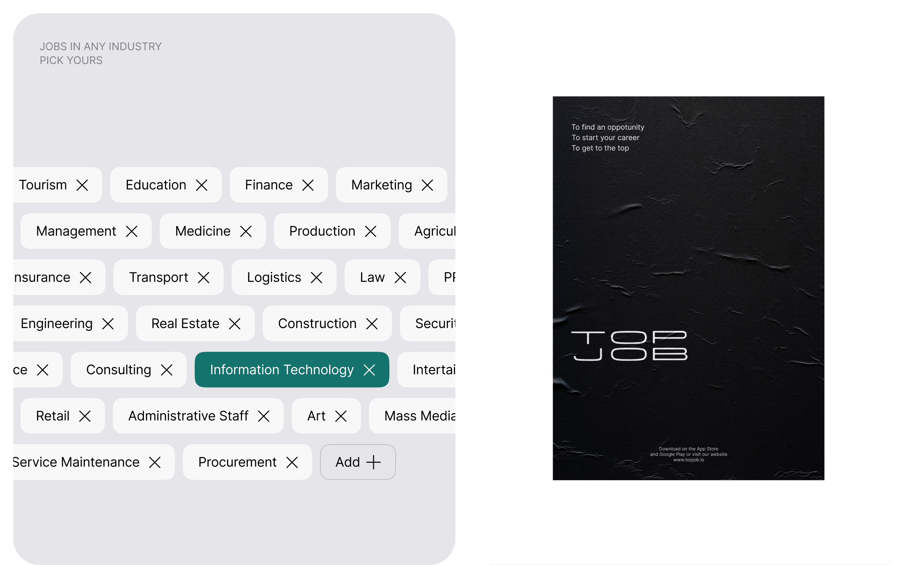This screenshot has width=924, height=565.
Task: Dismiss Information Technology using its X icon
Action: coord(369,370)
